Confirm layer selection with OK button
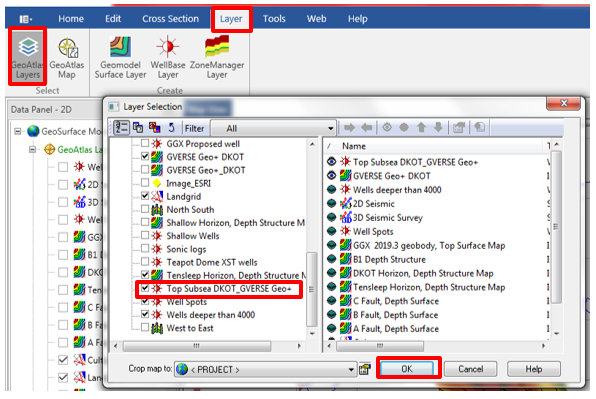The width and height of the screenshot is (596, 399). coord(407,369)
